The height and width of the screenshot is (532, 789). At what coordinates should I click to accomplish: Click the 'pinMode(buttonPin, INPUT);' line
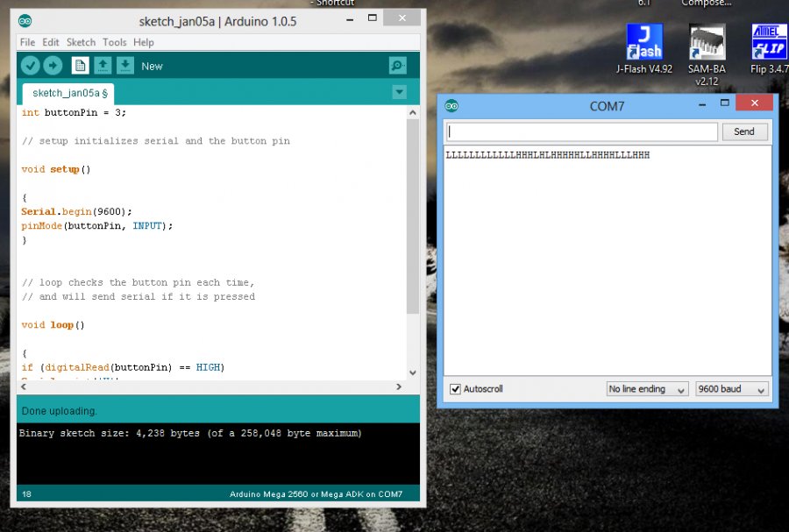(x=97, y=226)
